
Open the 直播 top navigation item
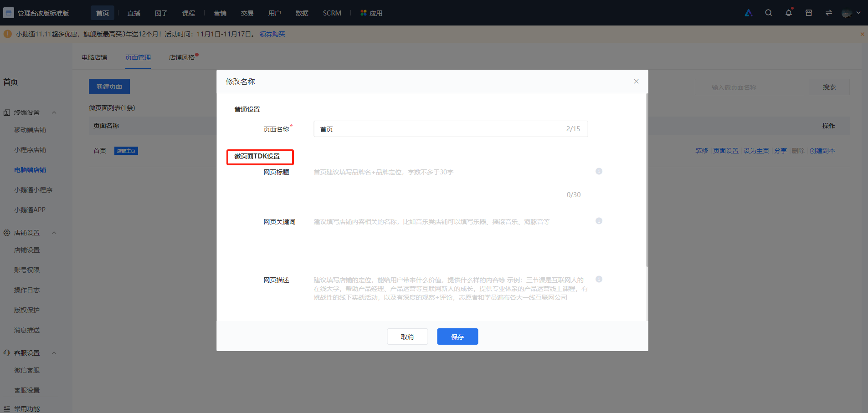134,13
